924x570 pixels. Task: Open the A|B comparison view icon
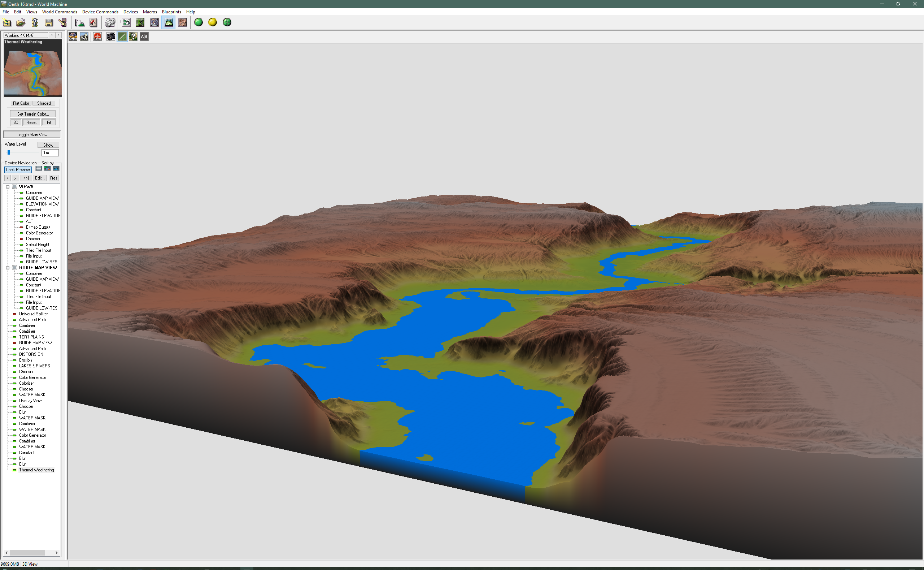[x=144, y=36]
